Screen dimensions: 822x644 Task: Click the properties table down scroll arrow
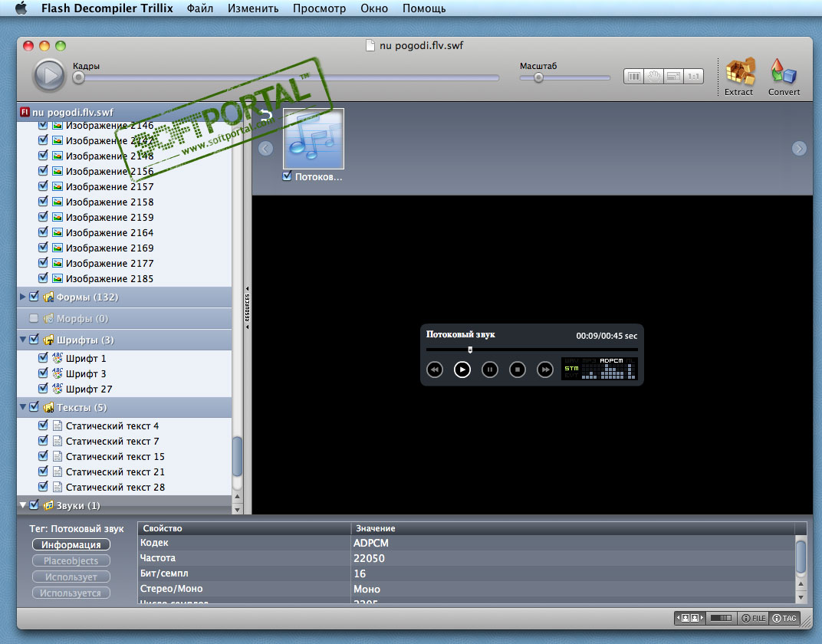[801, 597]
